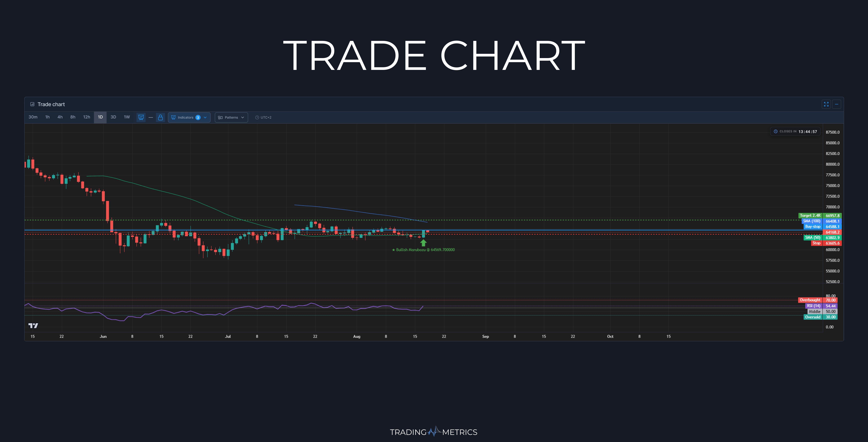Expand the trade chart to fullscreen

tap(826, 104)
